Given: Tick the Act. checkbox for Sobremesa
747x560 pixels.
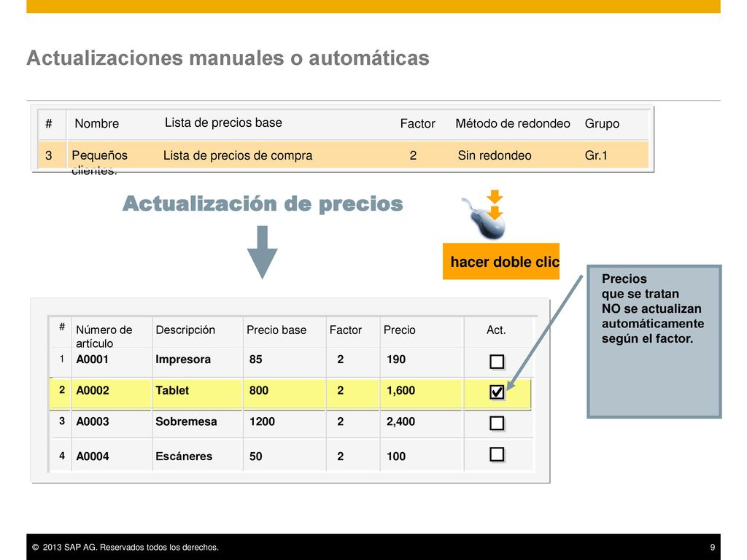Looking at the screenshot, I should pos(496,423).
